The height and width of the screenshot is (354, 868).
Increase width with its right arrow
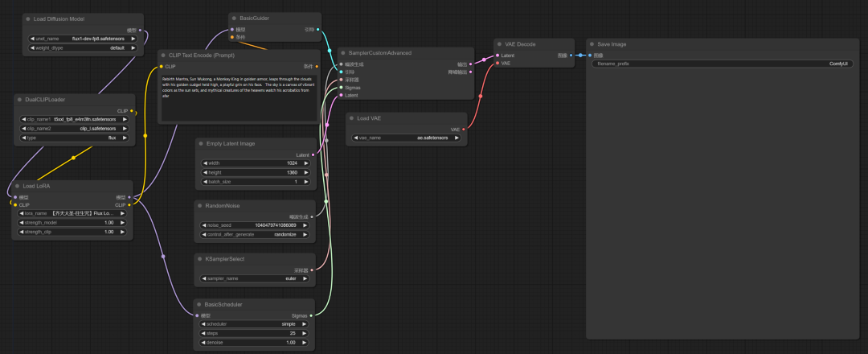coord(306,163)
